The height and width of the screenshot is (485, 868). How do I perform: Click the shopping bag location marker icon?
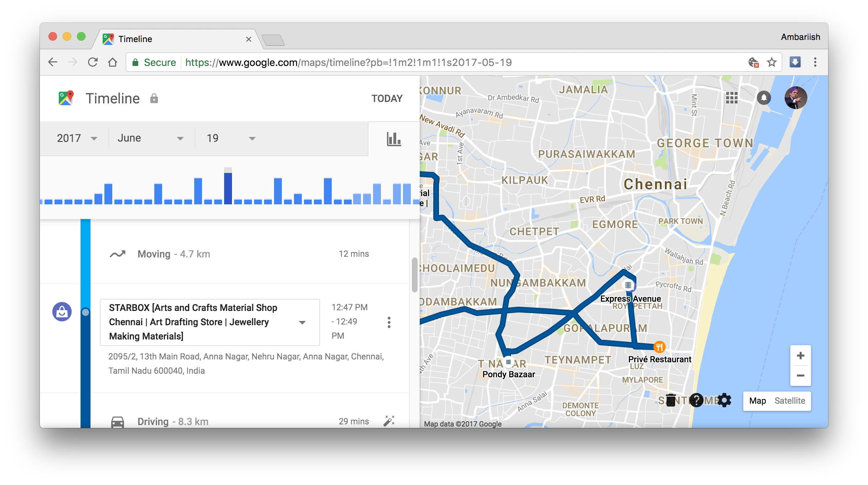[x=62, y=311]
